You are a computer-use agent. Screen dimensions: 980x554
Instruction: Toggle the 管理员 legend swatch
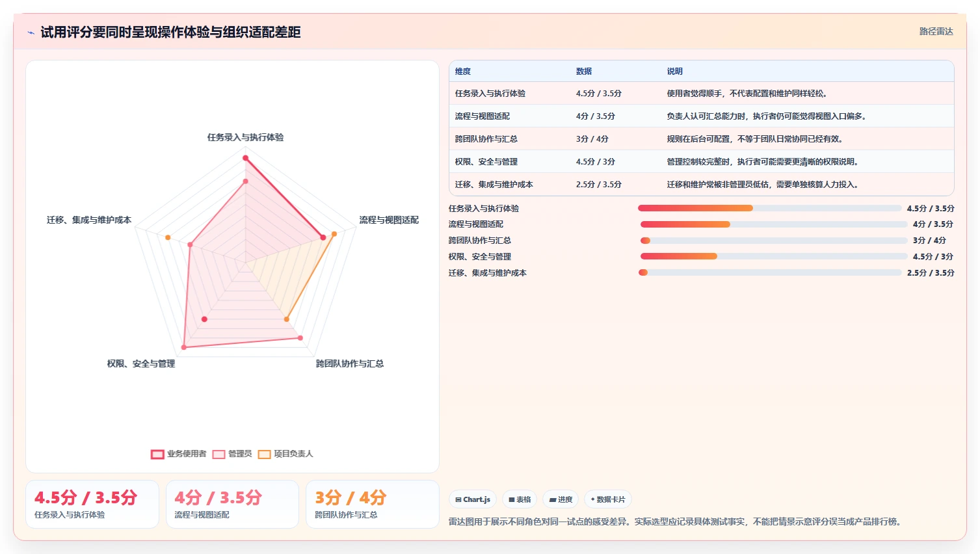click(x=219, y=454)
